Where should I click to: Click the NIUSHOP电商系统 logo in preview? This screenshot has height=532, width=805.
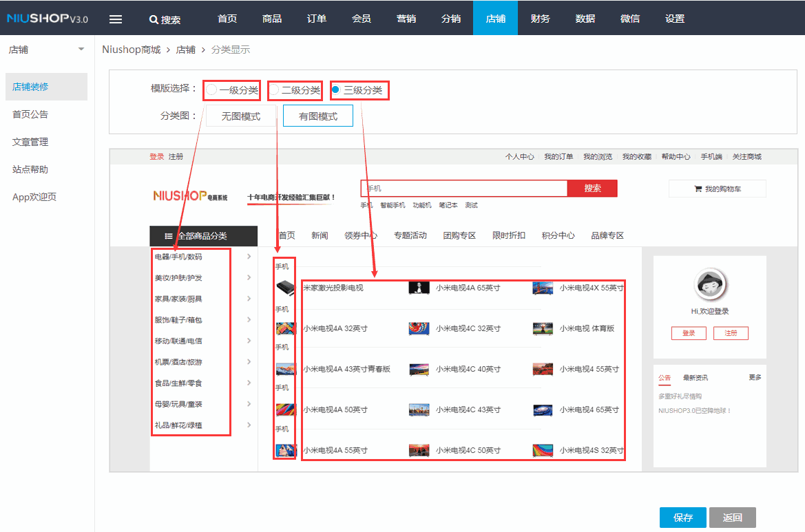pos(190,196)
